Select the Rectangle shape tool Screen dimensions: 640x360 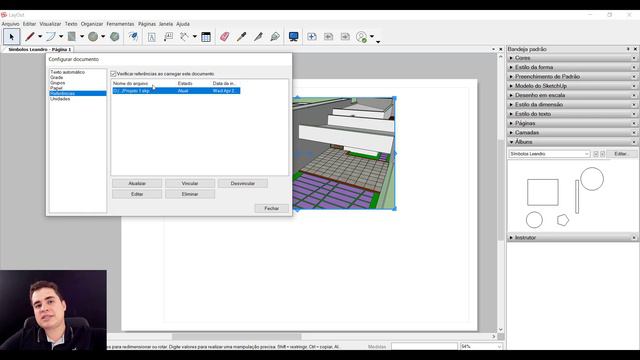coord(72,37)
